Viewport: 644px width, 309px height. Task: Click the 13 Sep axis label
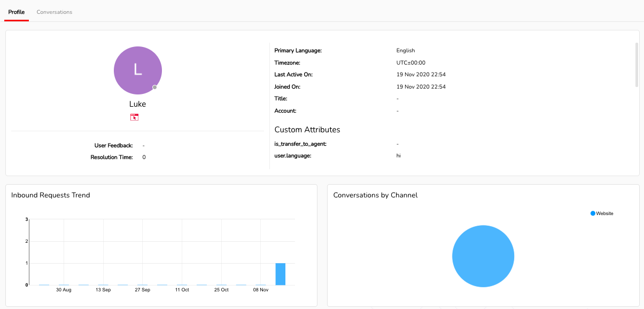click(x=103, y=290)
